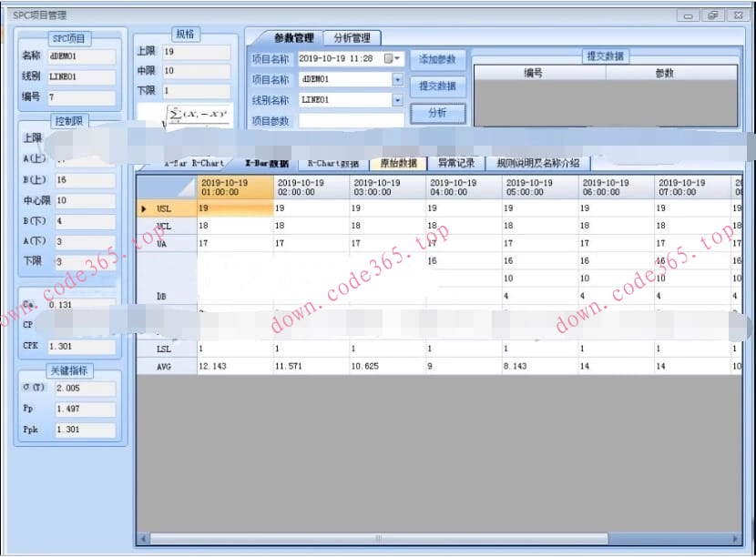Restore the SPC项目管理 window
The width and height of the screenshot is (756, 557).
click(x=712, y=15)
